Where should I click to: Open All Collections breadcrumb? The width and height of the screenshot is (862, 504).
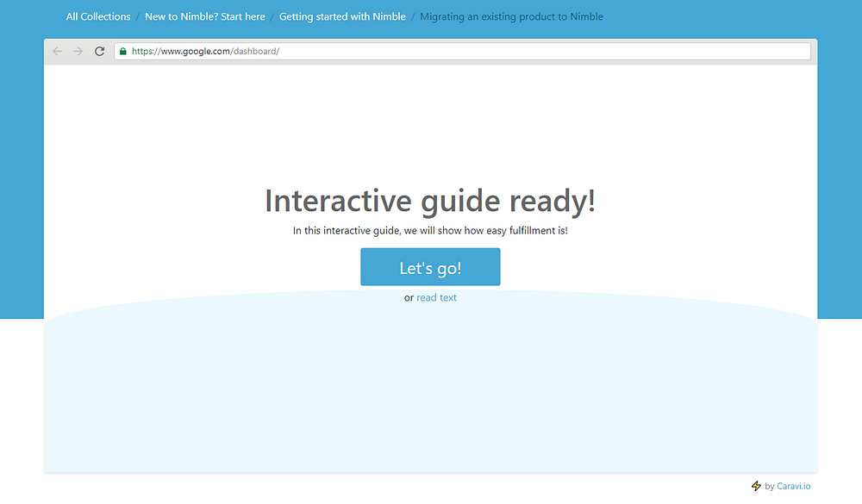(98, 16)
